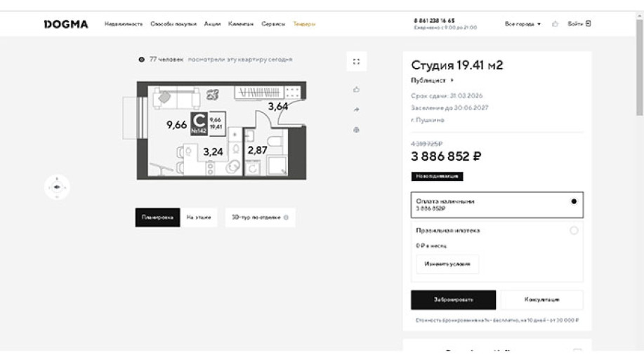The height and width of the screenshot is (362, 644).
Task: Click the compass orientation icon
Action: click(x=57, y=187)
